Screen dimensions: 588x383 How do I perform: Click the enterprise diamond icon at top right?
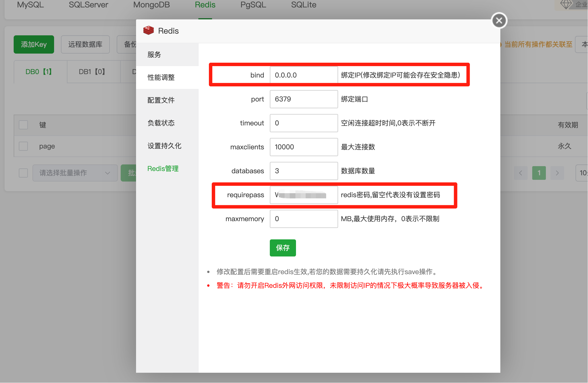[x=566, y=5]
